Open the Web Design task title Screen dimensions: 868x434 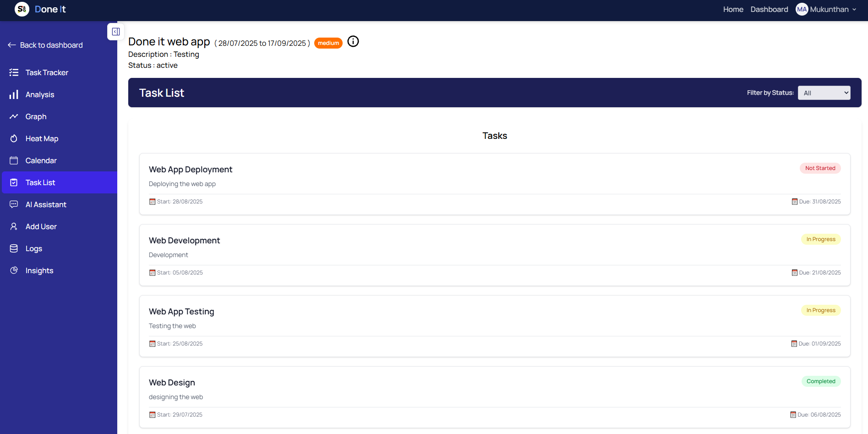(x=172, y=383)
